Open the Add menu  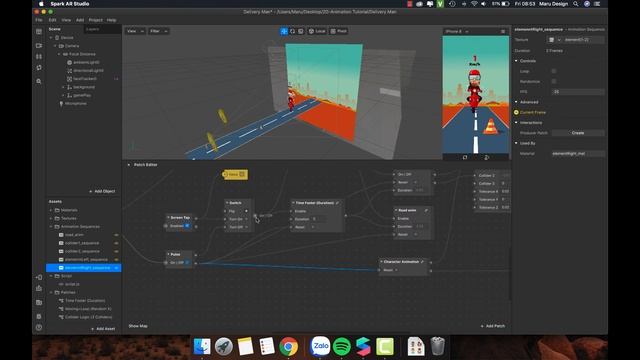[80, 20]
